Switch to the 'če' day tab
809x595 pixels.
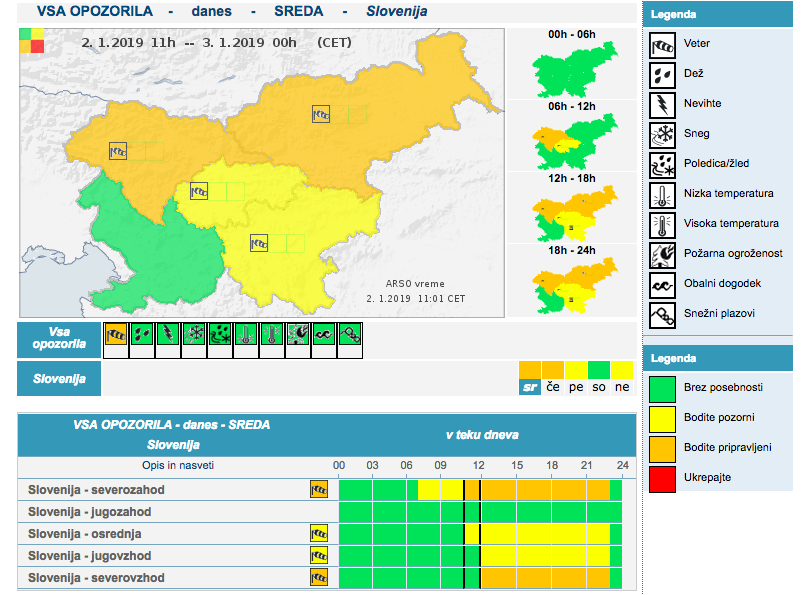pyautogui.click(x=553, y=387)
